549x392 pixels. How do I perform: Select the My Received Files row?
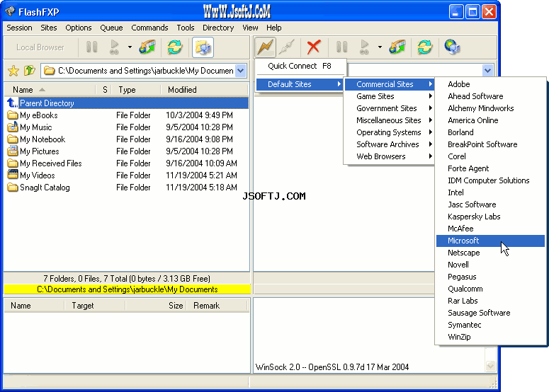[126, 163]
